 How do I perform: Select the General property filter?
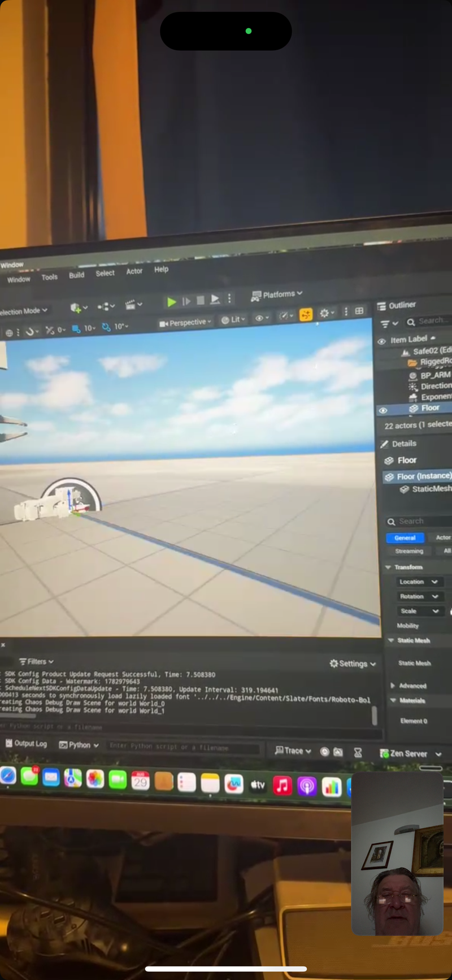[405, 538]
